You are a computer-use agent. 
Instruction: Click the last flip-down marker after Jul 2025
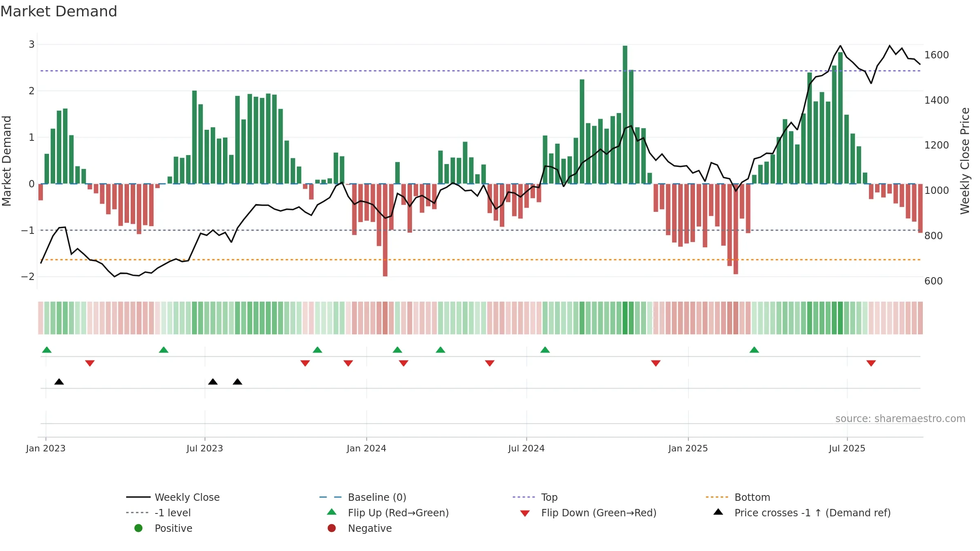click(871, 363)
